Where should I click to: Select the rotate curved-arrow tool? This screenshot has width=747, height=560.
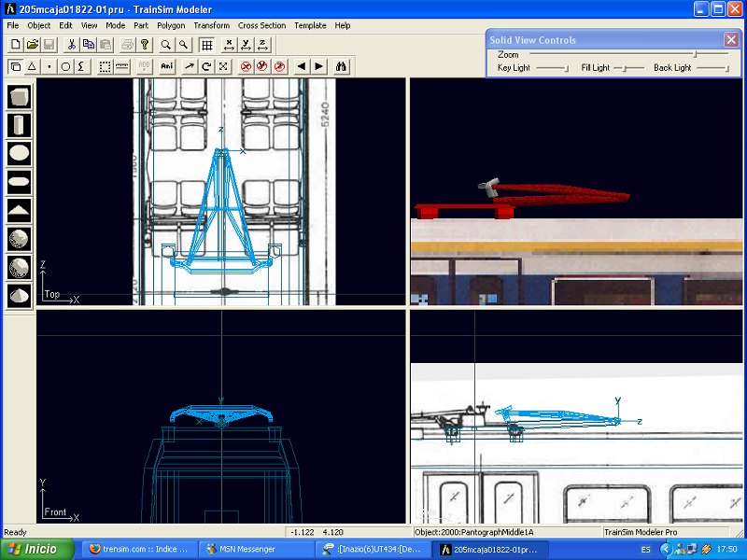[206, 66]
